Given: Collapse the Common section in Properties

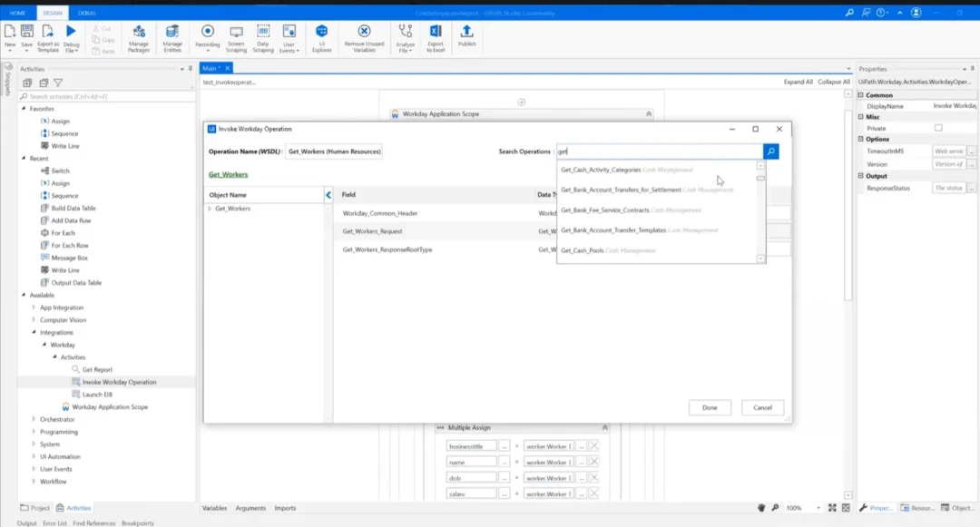Looking at the screenshot, I should click(x=862, y=94).
